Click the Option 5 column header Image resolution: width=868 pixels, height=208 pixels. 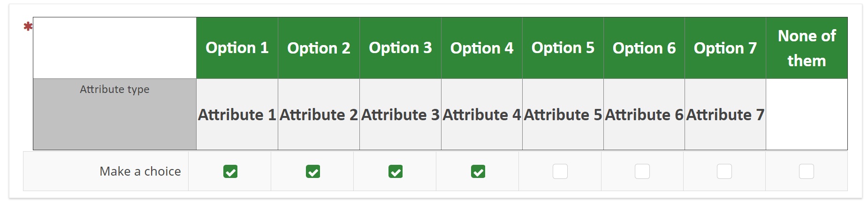563,48
